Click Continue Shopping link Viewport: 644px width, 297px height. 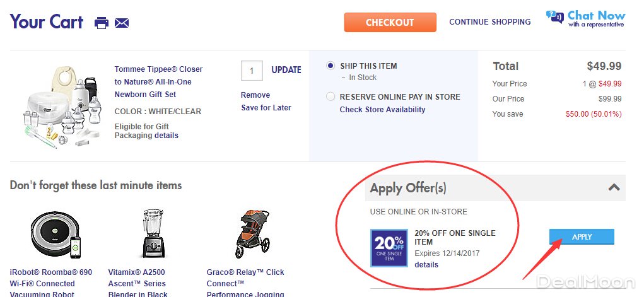(x=489, y=22)
